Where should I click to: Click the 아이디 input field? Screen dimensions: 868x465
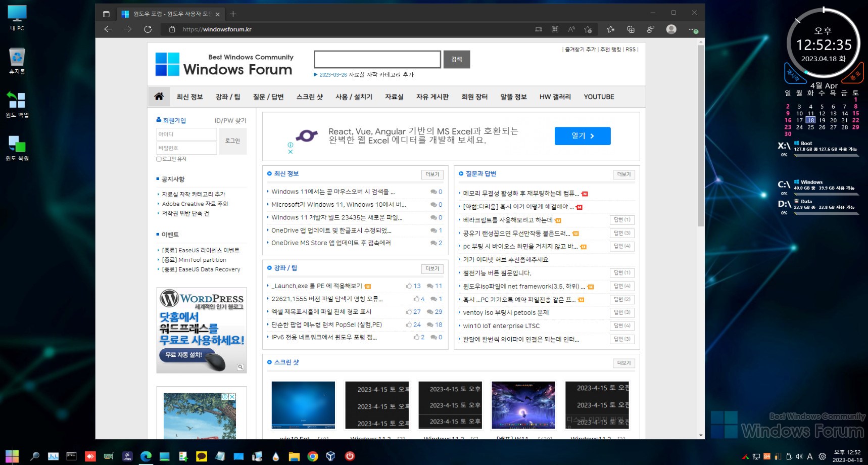[186, 134]
